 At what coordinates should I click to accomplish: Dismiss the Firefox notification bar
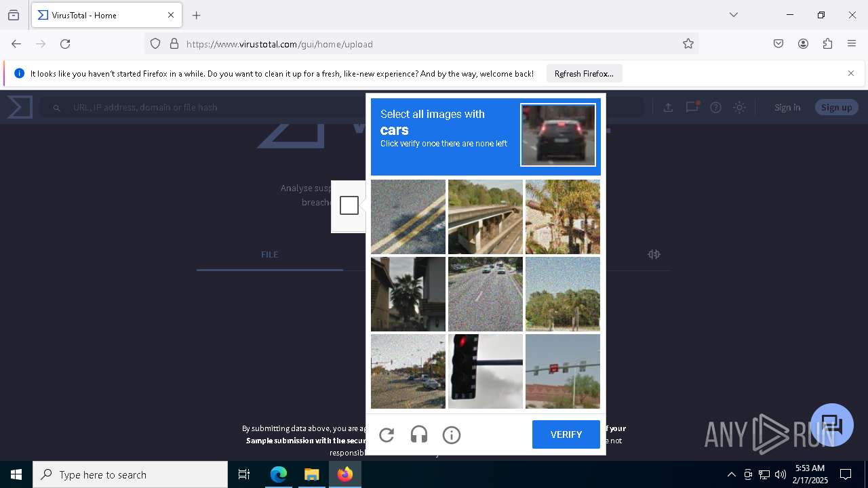[x=851, y=73]
